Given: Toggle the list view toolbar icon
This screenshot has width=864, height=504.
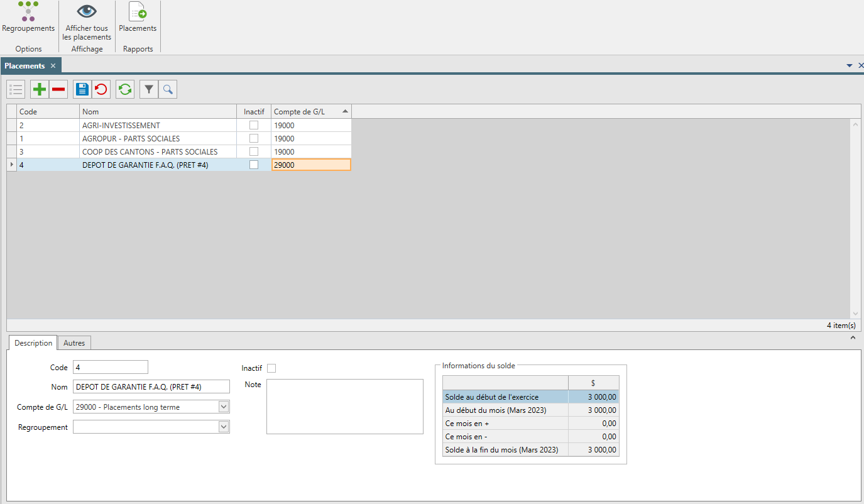Looking at the screenshot, I should coord(16,90).
